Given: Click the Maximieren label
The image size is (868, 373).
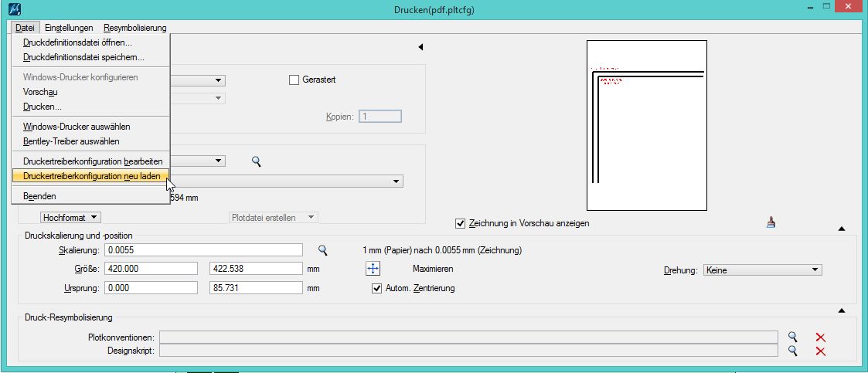Looking at the screenshot, I should (x=433, y=269).
